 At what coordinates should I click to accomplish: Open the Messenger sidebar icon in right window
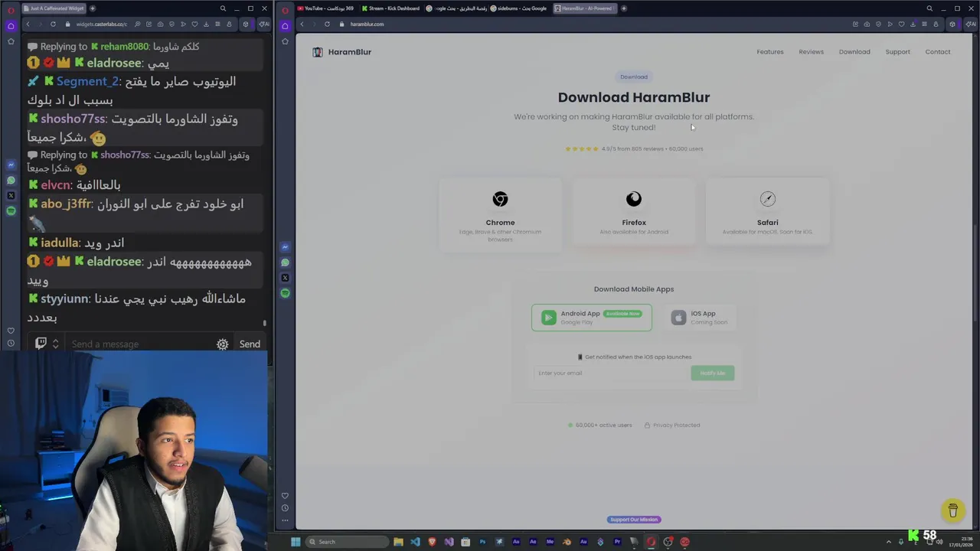[285, 247]
